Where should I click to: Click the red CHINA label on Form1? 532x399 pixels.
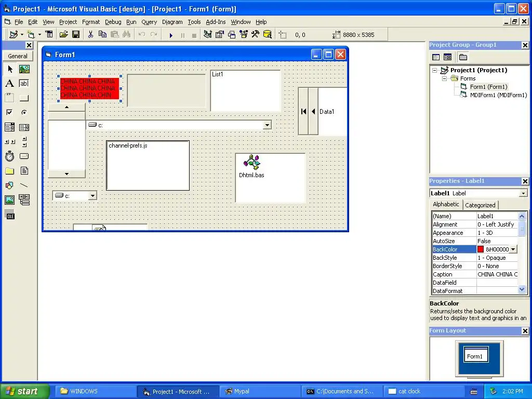(x=89, y=88)
